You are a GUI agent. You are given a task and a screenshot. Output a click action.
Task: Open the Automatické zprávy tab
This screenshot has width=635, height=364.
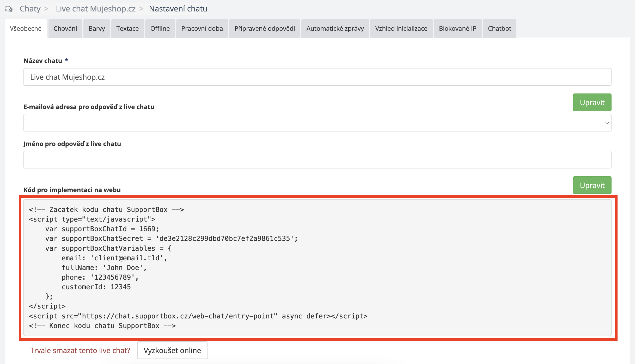(335, 29)
